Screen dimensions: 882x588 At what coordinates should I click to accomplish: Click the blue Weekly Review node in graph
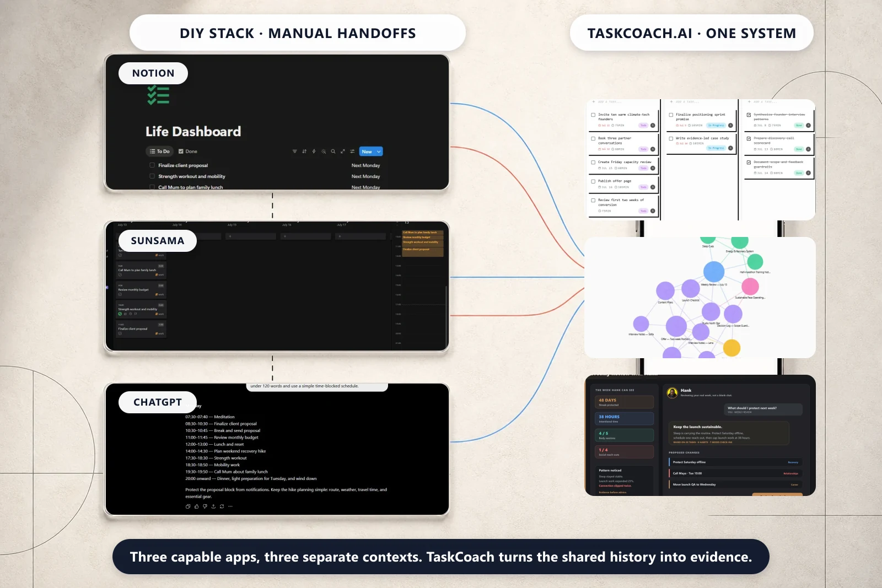point(714,272)
